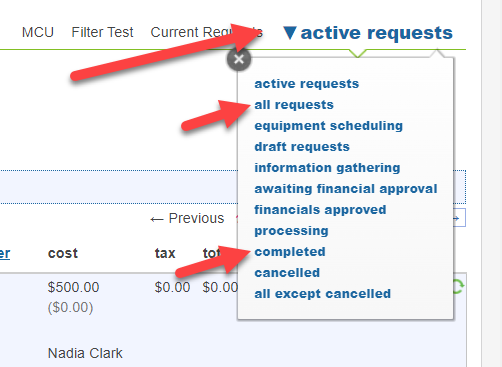Select 'all except cancelled' option

pyautogui.click(x=323, y=294)
